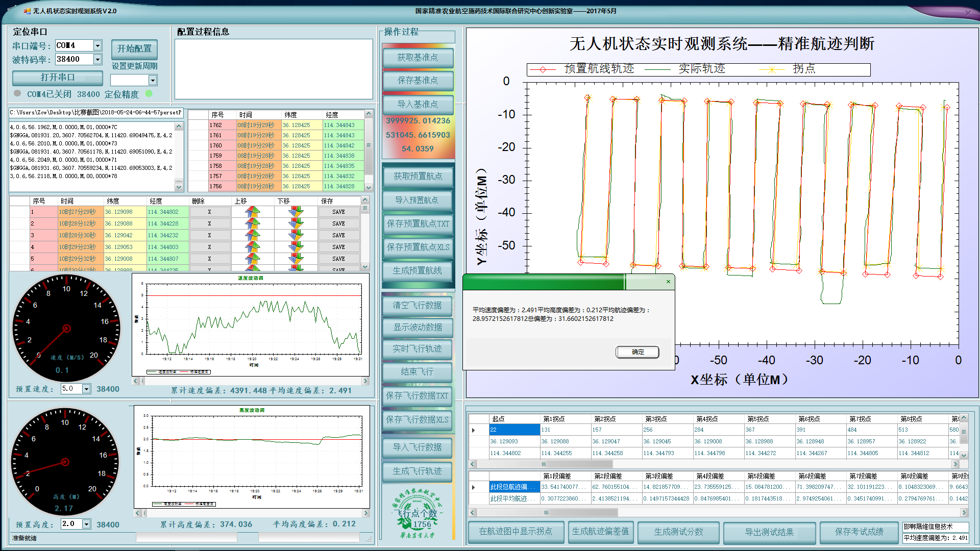This screenshot has height=551, width=980.
Task: Select the 起点 cell with value 22
Action: 514,430
